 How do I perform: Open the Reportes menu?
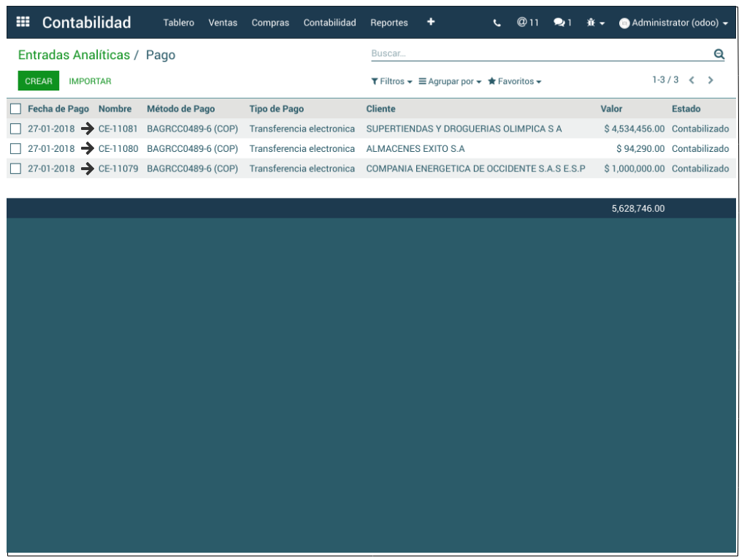(388, 23)
